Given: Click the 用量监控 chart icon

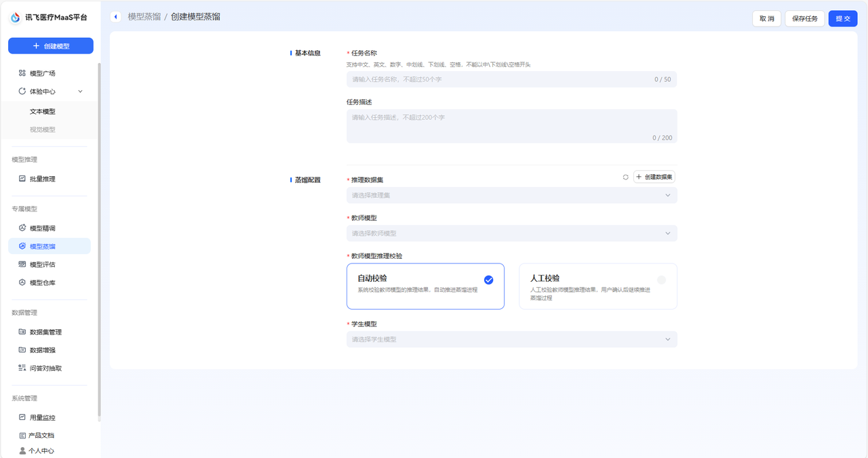Looking at the screenshot, I should pos(22,417).
